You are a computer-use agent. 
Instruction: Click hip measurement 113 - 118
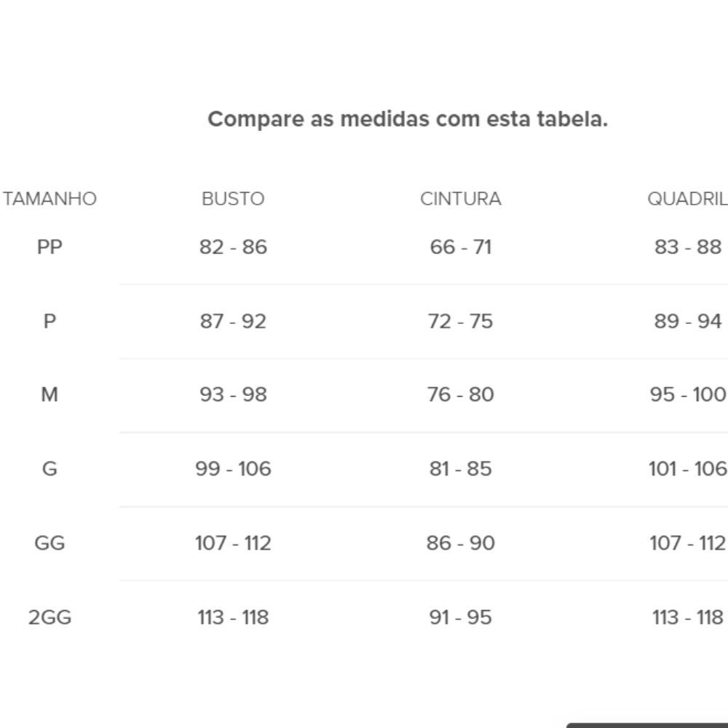click(687, 617)
